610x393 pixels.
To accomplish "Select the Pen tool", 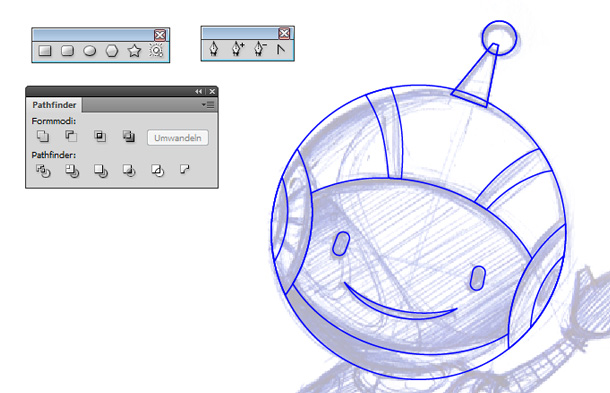I will point(214,49).
